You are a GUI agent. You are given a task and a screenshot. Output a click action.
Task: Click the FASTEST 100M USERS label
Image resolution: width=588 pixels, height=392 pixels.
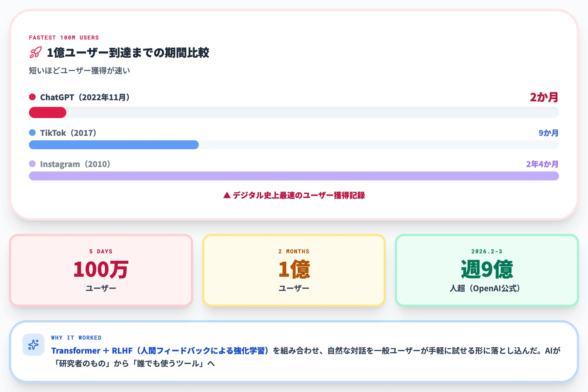coord(64,38)
